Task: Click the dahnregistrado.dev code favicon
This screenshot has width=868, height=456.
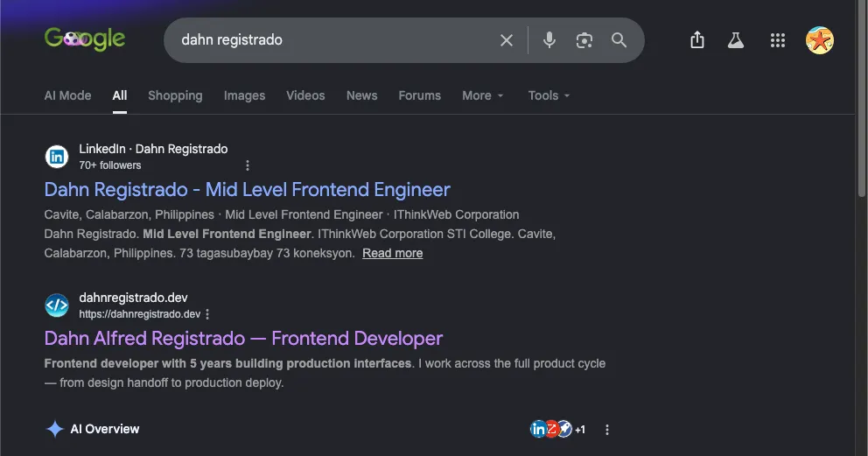Action: pos(57,305)
